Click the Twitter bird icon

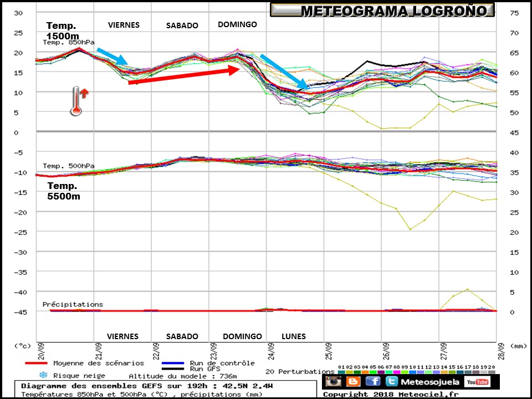click(392, 381)
